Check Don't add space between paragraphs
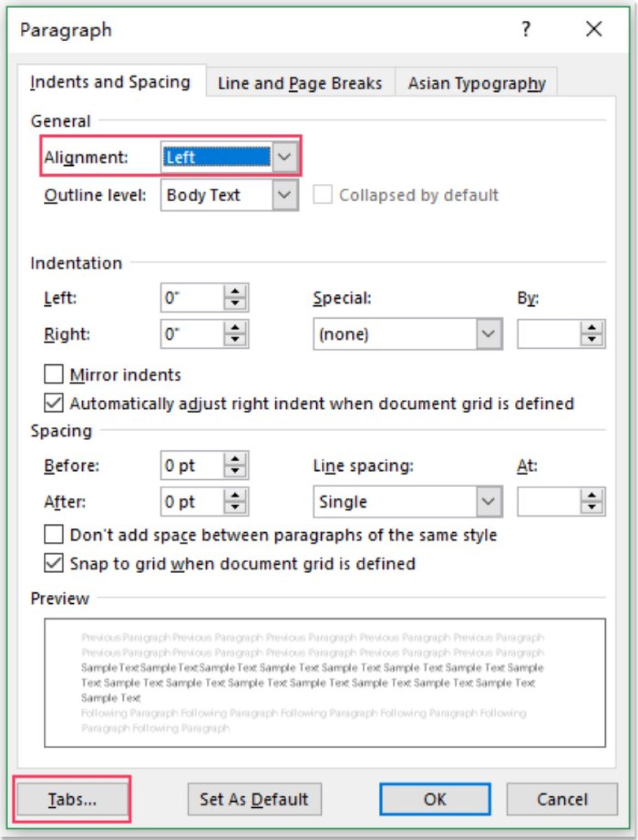 [x=54, y=534]
